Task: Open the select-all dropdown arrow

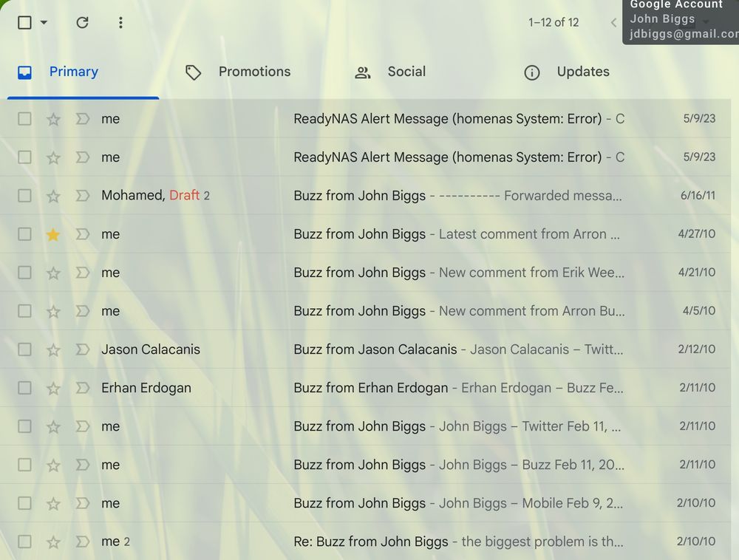Action: 44,22
